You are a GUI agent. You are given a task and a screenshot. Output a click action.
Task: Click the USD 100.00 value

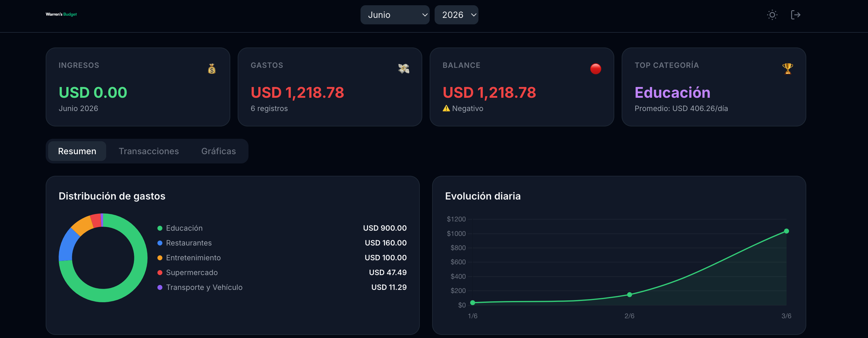pyautogui.click(x=386, y=258)
